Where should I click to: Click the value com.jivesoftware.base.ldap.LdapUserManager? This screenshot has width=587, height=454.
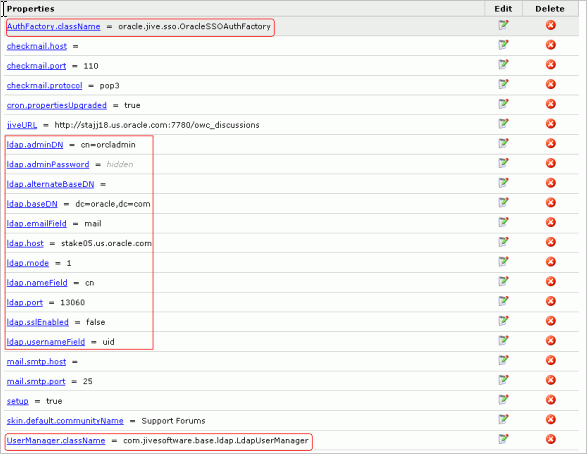click(216, 441)
